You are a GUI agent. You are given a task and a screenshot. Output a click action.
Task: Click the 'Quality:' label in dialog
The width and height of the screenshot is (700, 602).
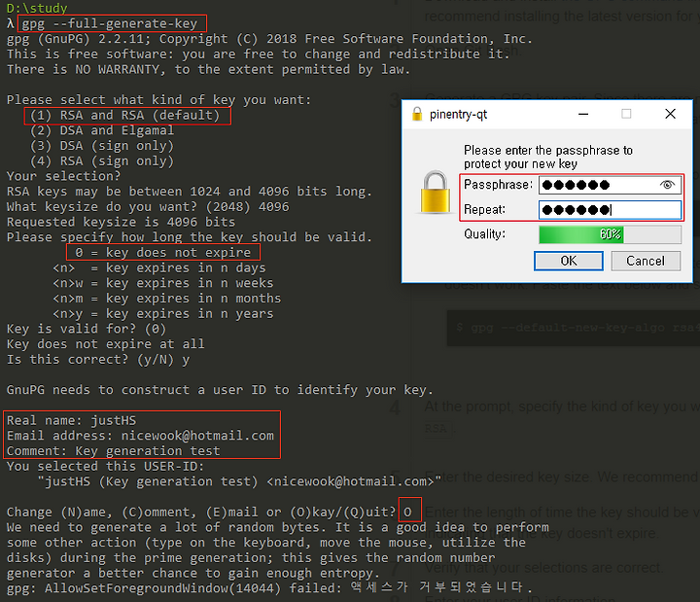485,234
